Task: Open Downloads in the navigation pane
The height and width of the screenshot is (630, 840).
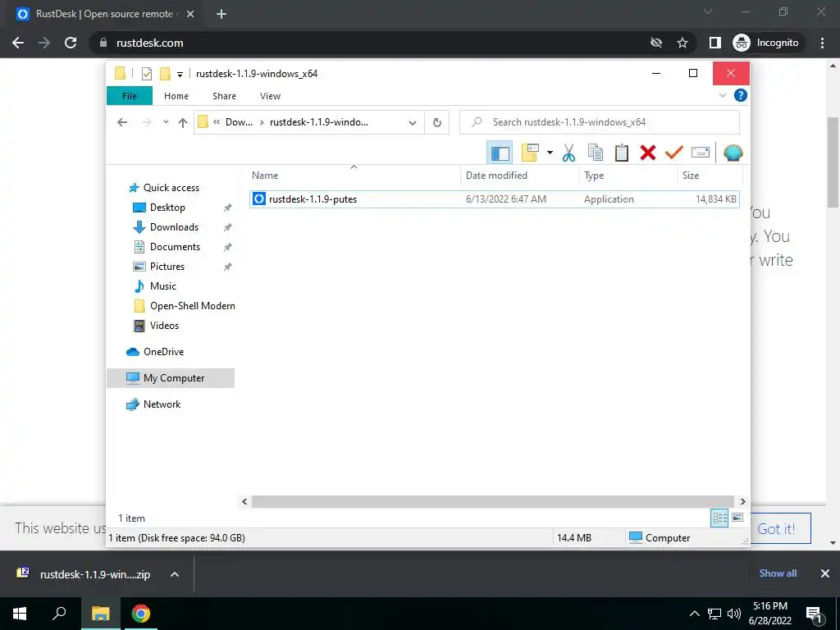Action: [174, 227]
